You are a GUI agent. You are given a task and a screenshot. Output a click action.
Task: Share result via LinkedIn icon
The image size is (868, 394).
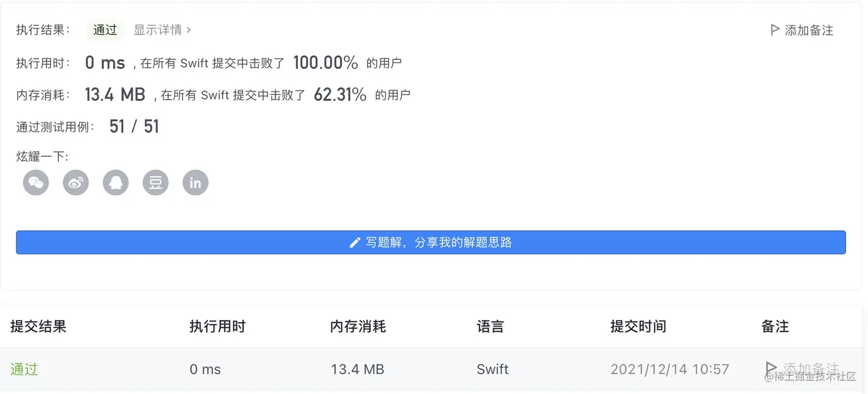click(x=196, y=183)
